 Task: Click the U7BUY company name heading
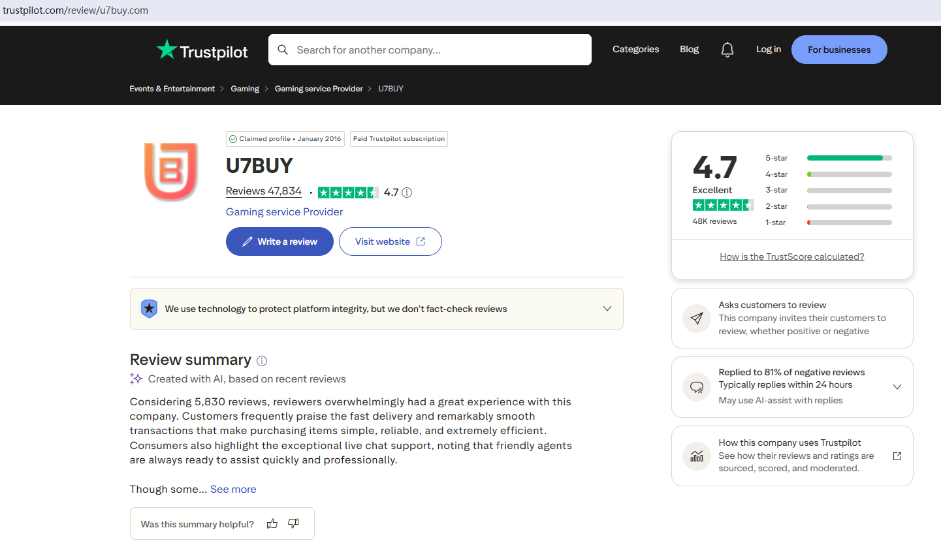point(259,166)
